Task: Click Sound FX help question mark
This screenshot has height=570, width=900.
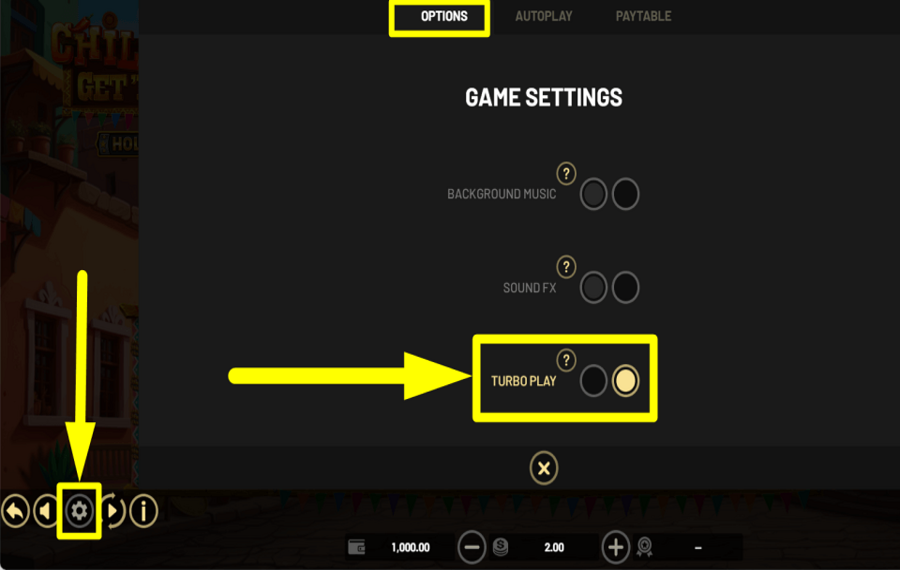Action: tap(566, 266)
